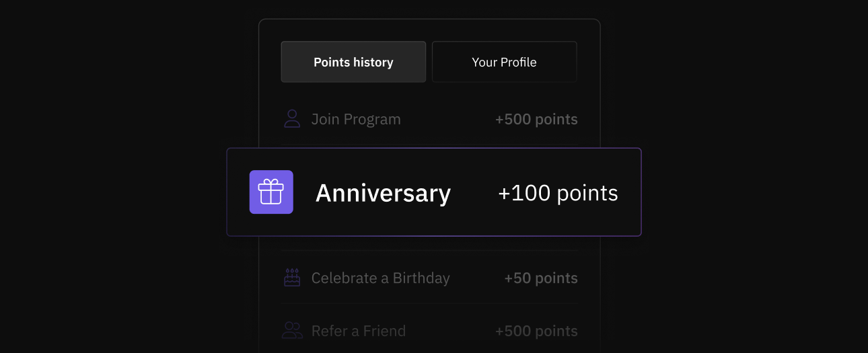Click the space between Refer a Friend and +500 points
Screen dimensions: 868x353
(450, 331)
